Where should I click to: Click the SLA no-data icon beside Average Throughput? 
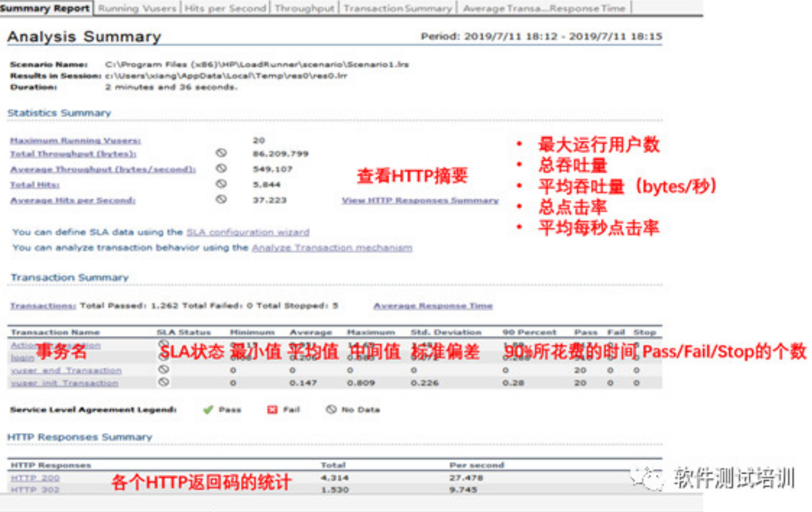pos(221,168)
